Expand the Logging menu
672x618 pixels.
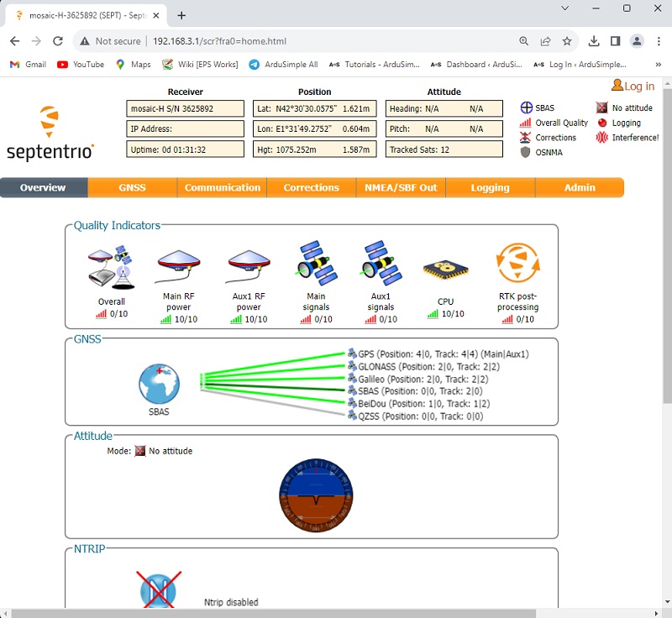(490, 188)
